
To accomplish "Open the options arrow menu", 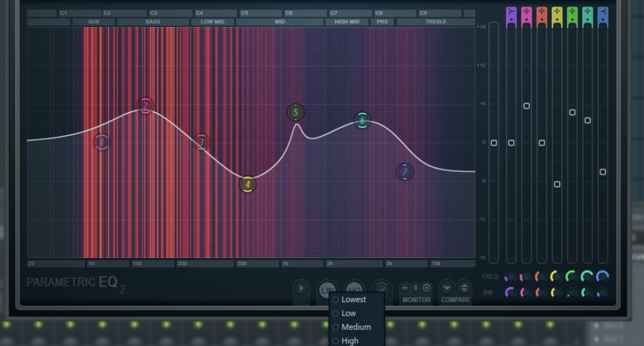I will (x=301, y=288).
